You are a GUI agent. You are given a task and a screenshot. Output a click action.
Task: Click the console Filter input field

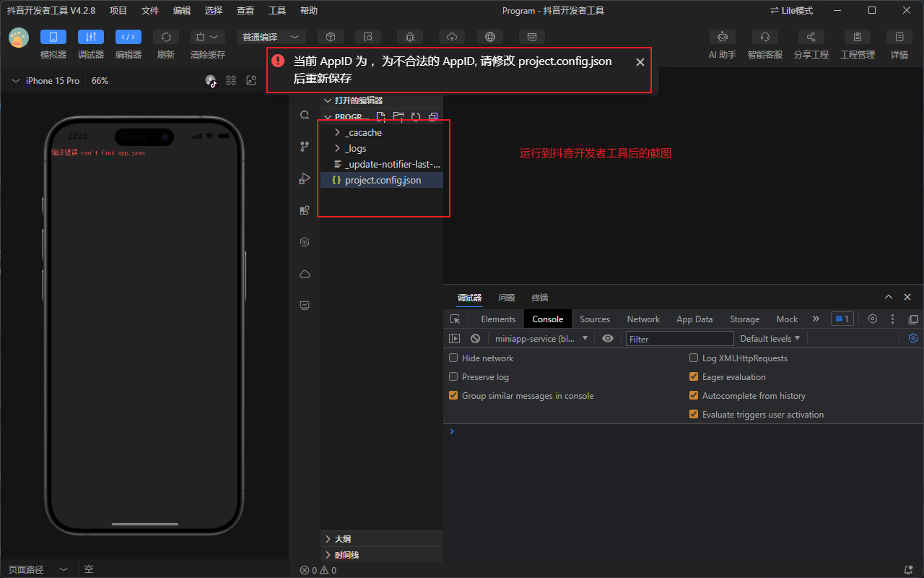pyautogui.click(x=679, y=338)
